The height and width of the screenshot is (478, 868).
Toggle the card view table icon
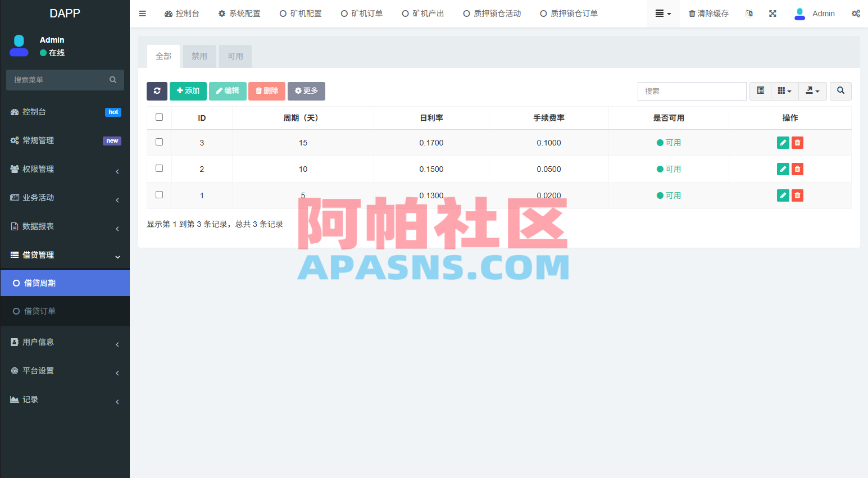pos(760,91)
